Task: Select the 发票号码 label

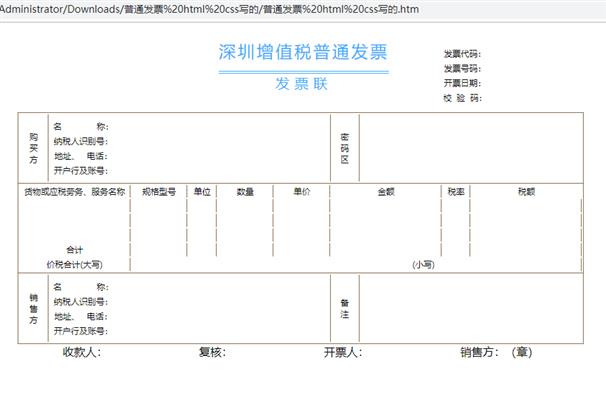Action: (462, 68)
